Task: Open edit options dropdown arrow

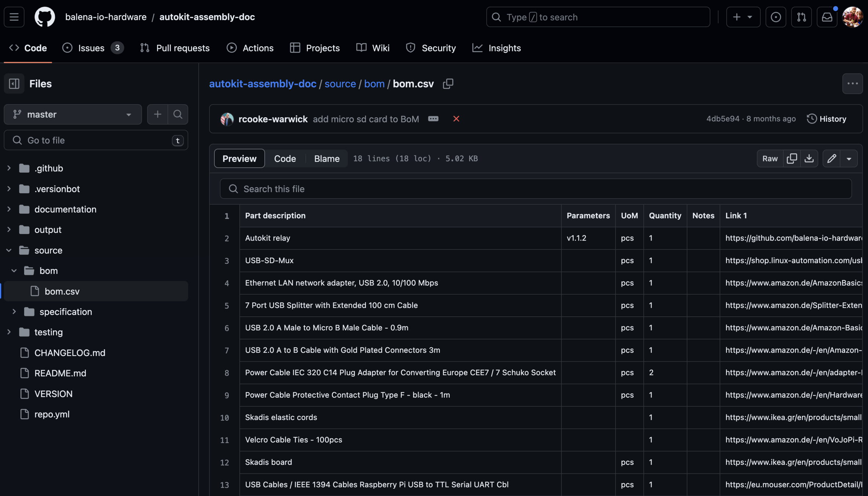Action: pos(849,158)
